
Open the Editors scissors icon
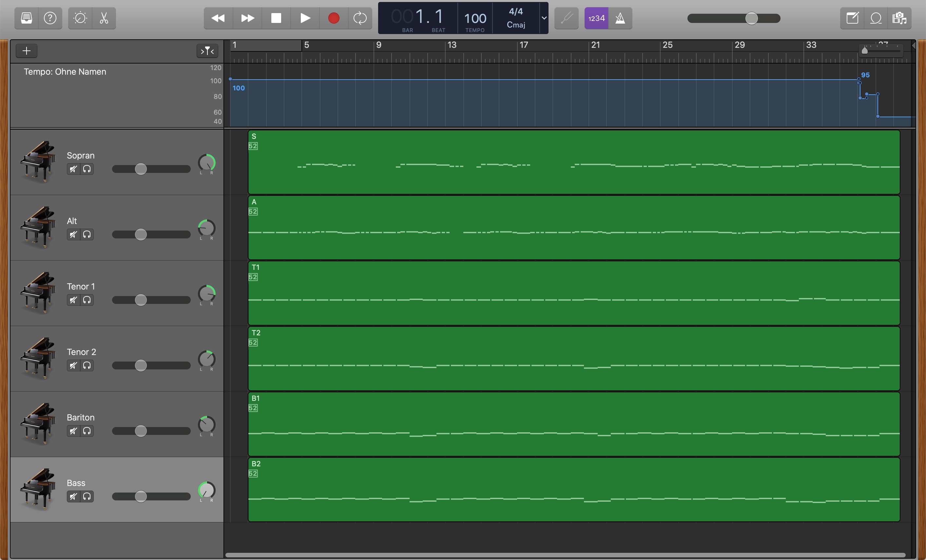click(104, 18)
